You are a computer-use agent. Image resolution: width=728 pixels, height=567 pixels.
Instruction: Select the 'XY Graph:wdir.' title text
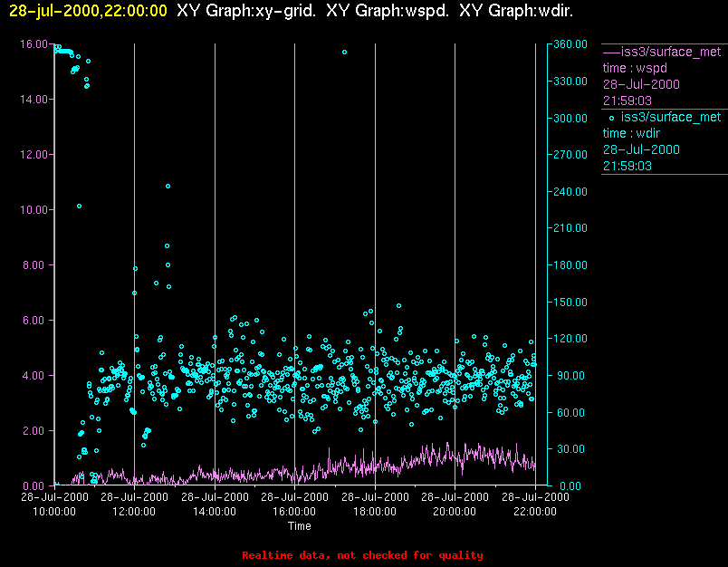(x=516, y=11)
